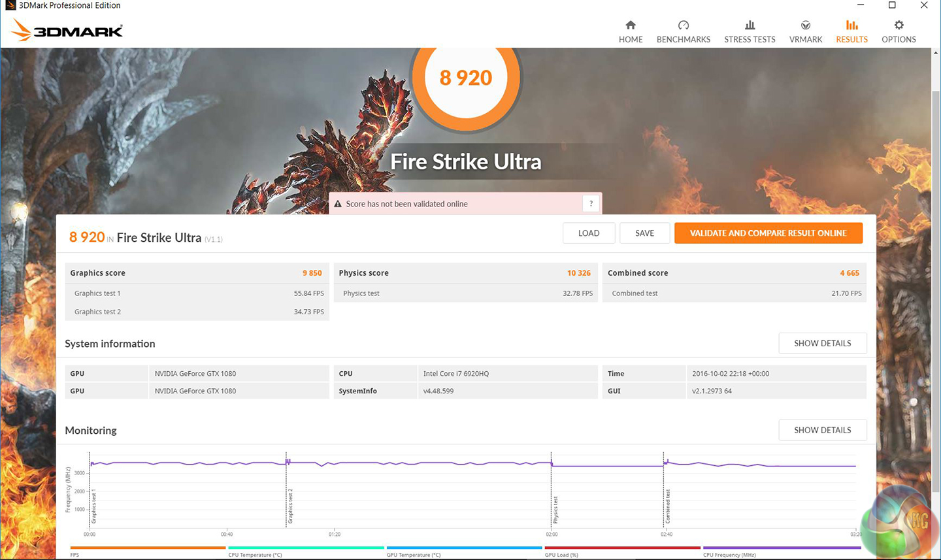Screen dimensions: 941x560
Task: Click the 3DMark logo
Action: click(67, 30)
